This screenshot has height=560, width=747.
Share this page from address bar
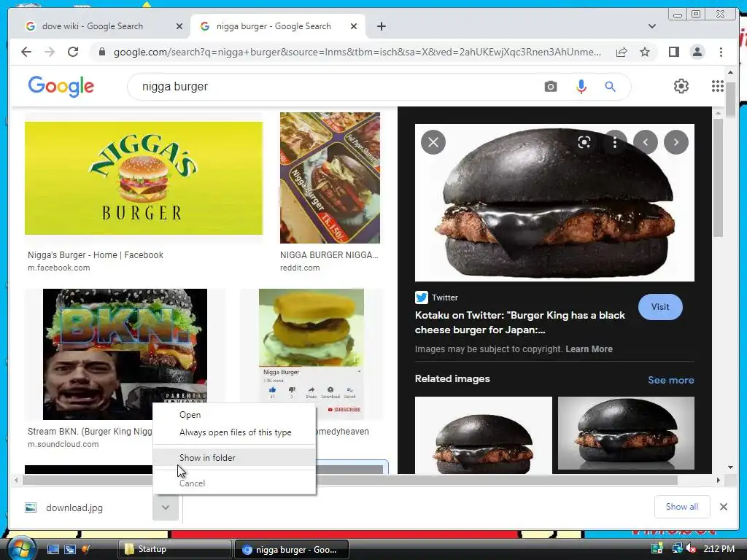622,52
